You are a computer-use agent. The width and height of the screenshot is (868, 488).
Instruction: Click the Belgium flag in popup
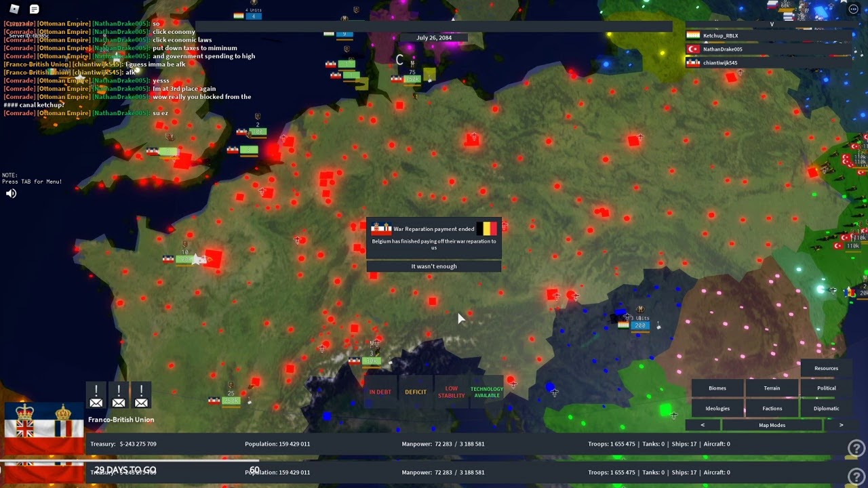pos(487,228)
